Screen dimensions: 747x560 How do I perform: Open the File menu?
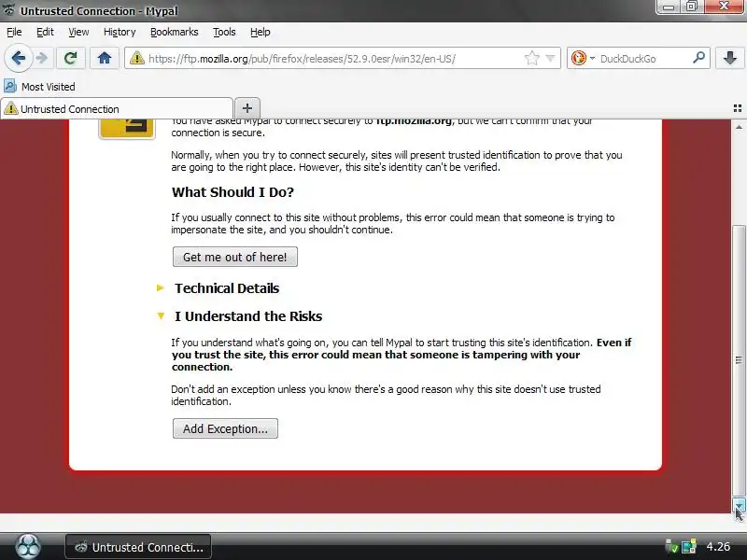pos(14,32)
